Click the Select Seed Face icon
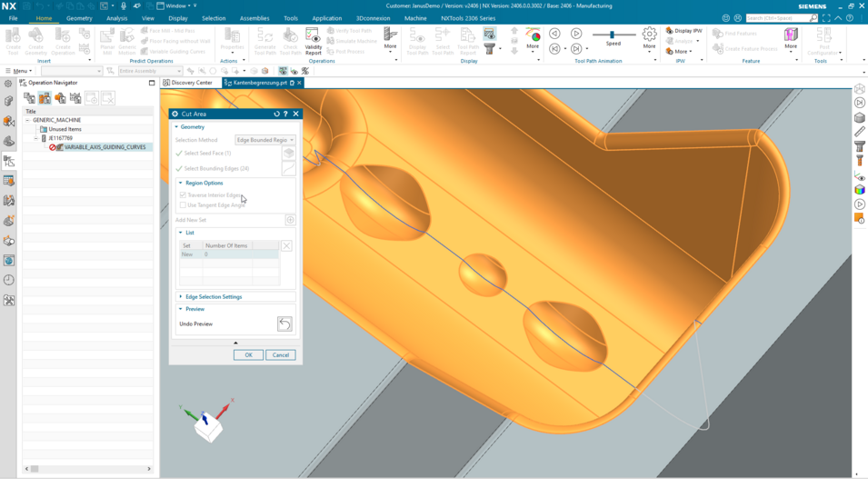 (288, 154)
